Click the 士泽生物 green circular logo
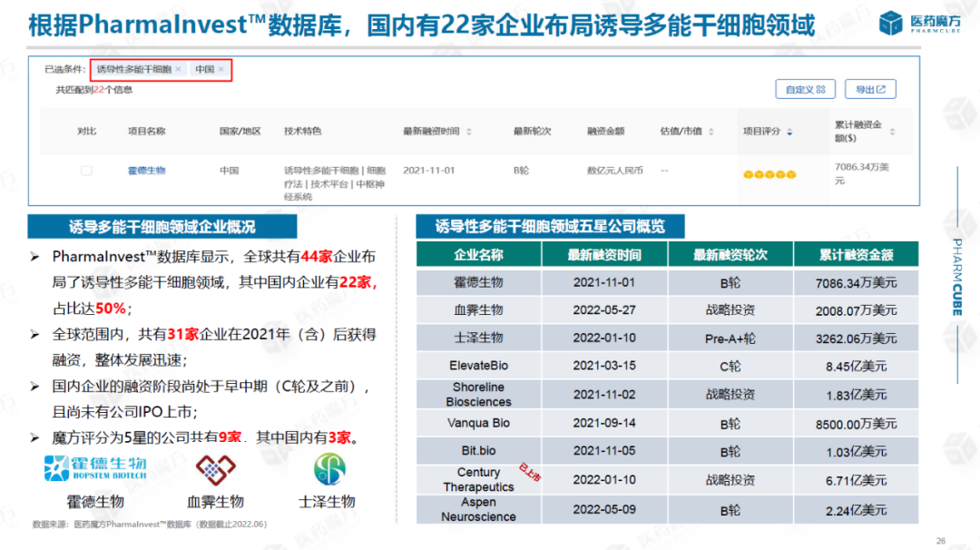The width and height of the screenshot is (980, 550). [x=329, y=469]
